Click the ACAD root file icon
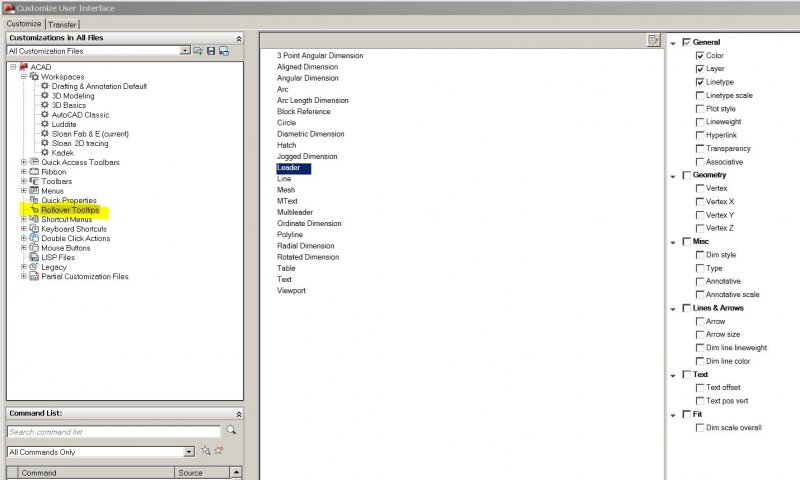This screenshot has width=800, height=480. tap(23, 67)
